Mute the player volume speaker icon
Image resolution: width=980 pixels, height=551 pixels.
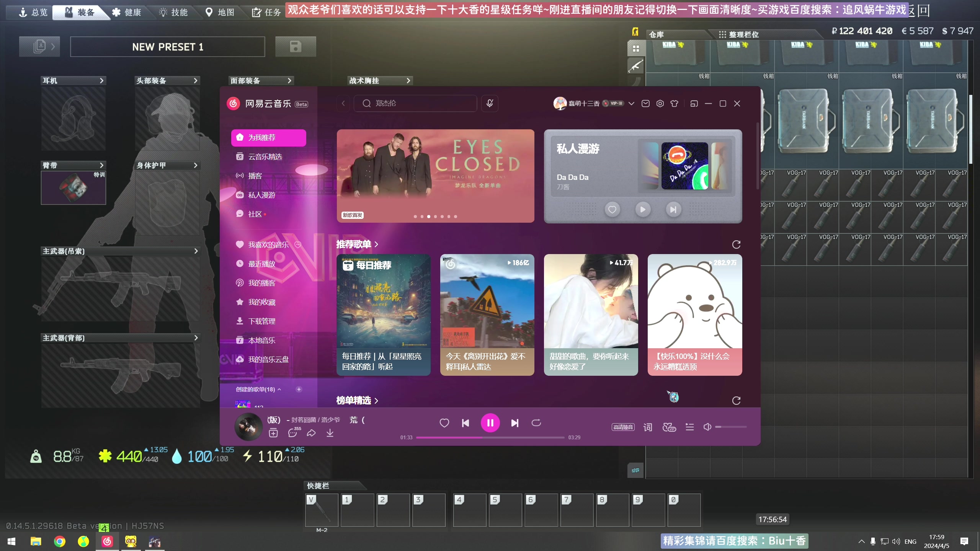[x=707, y=427]
